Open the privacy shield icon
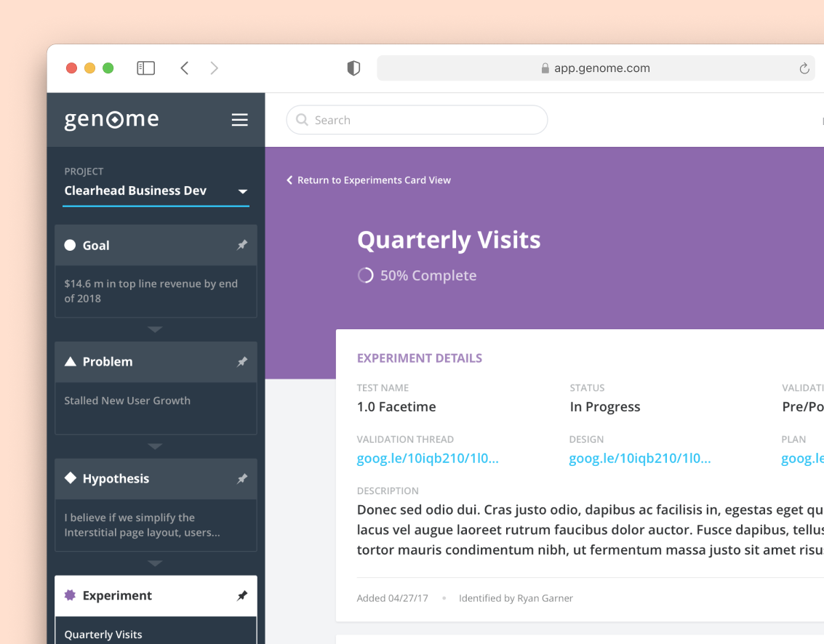The image size is (824, 644). (x=353, y=68)
